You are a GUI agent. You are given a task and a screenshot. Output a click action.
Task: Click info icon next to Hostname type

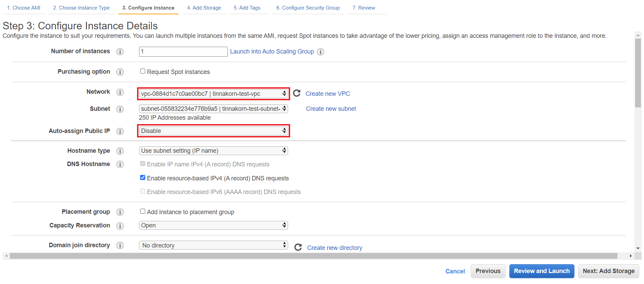(120, 151)
